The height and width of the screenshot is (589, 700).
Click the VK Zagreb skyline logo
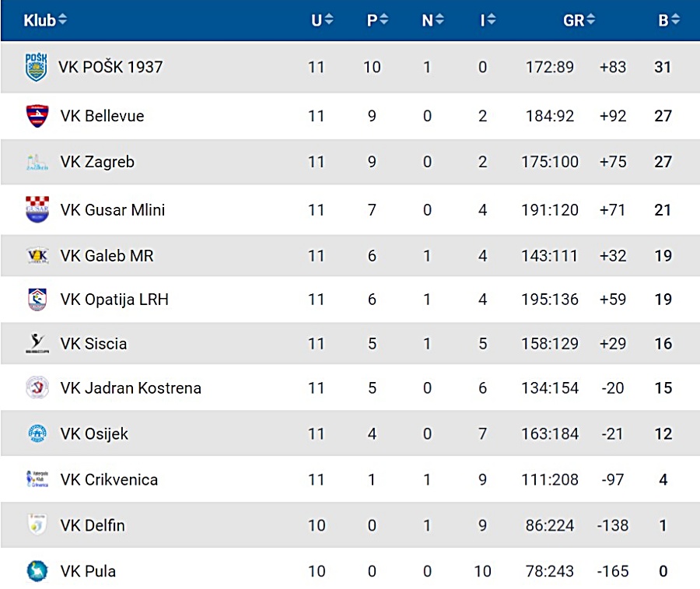37,162
